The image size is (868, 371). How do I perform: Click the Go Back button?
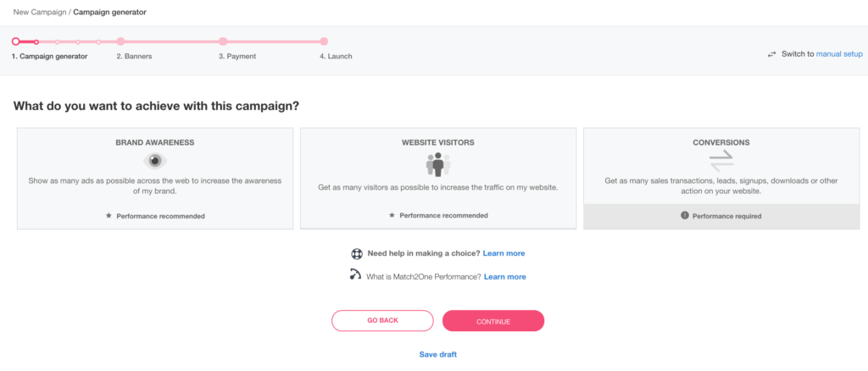pos(382,321)
